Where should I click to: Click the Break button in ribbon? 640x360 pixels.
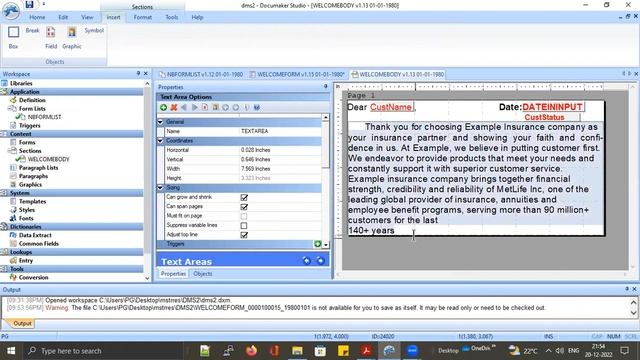(x=32, y=30)
